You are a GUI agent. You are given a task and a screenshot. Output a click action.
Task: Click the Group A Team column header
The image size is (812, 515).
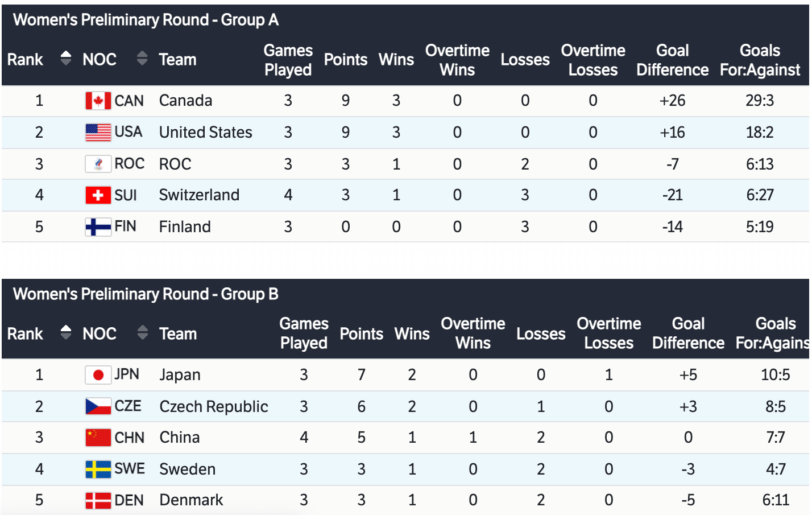(177, 60)
